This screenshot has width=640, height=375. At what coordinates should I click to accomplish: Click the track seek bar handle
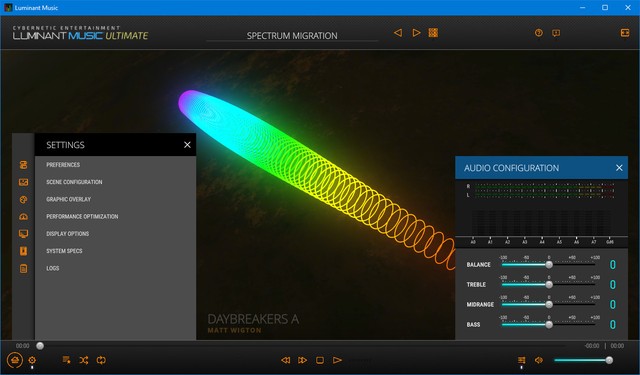[40, 346]
